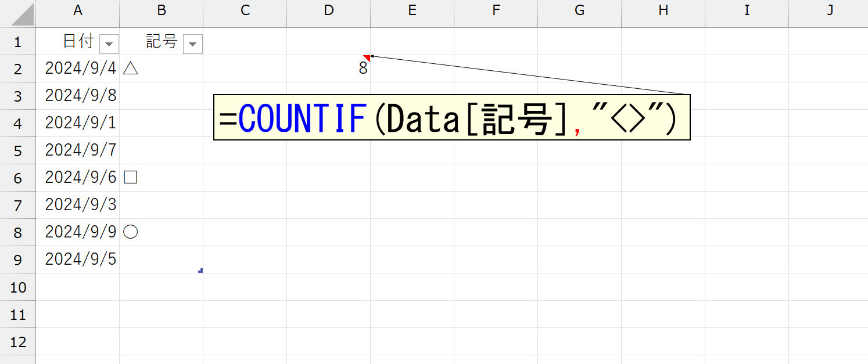This screenshot has width=868, height=364.
Task: Select the cell containing the △ symbol
Action: click(x=161, y=69)
